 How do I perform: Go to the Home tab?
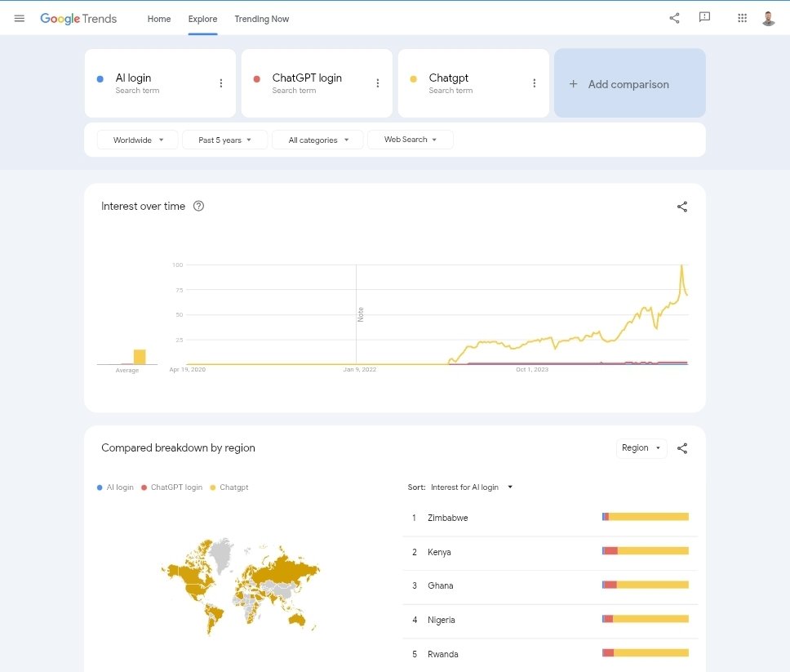click(x=159, y=19)
